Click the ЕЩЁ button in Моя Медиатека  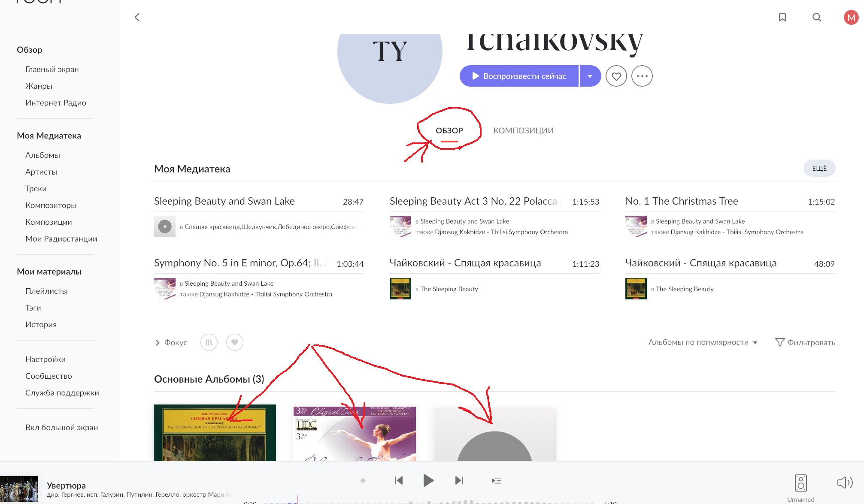coord(819,168)
